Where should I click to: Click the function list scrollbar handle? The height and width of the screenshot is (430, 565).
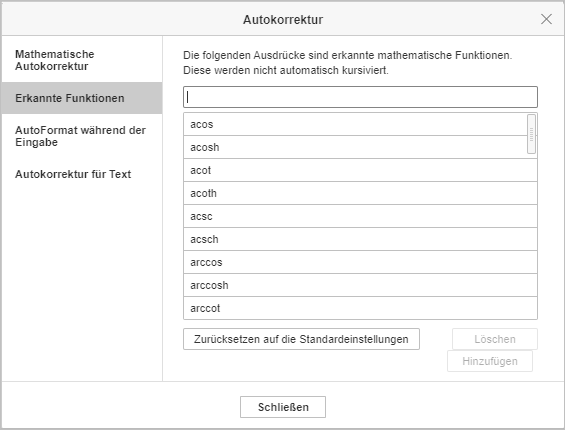531,134
